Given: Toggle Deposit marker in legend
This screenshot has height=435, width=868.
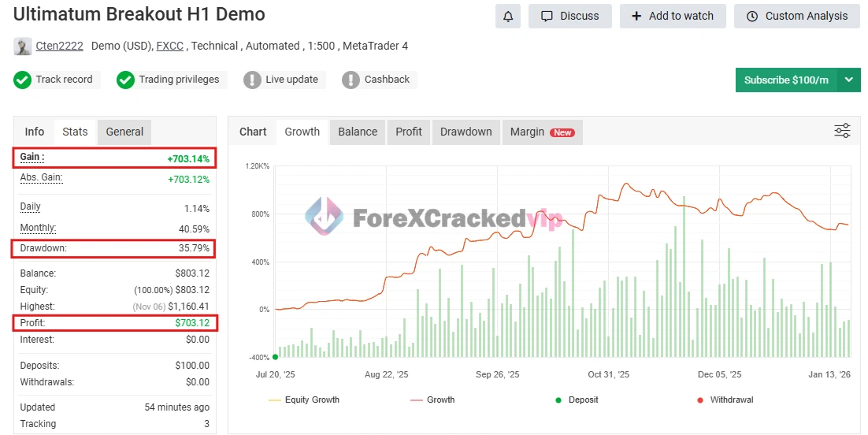Looking at the screenshot, I should point(577,400).
